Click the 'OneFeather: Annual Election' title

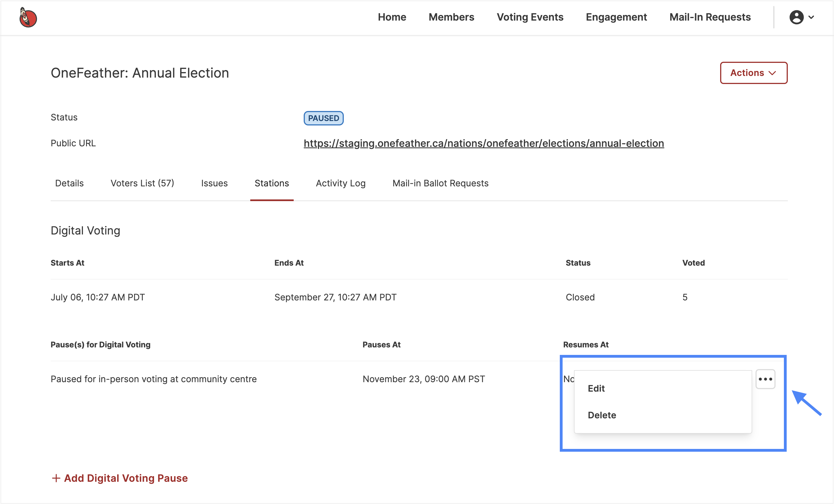pyautogui.click(x=140, y=73)
